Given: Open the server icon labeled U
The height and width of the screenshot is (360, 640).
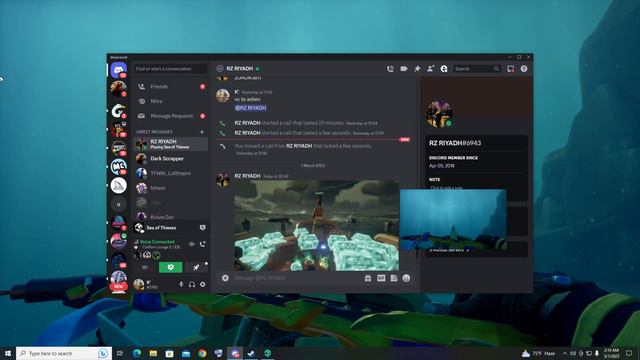Looking at the screenshot, I should [x=119, y=204].
